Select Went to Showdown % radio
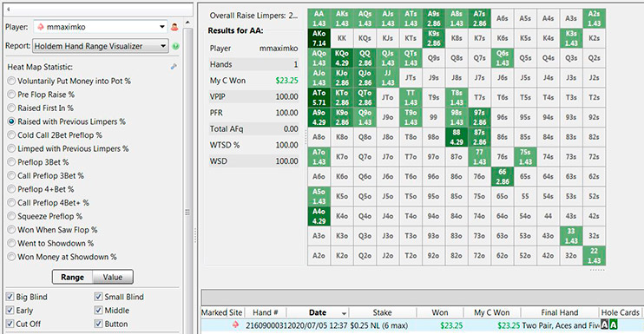 click(x=11, y=244)
